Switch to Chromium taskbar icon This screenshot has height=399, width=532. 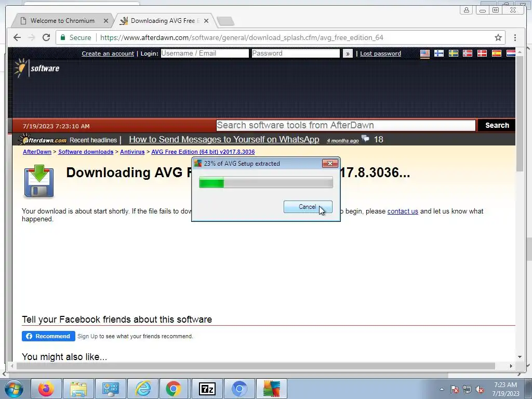239,389
